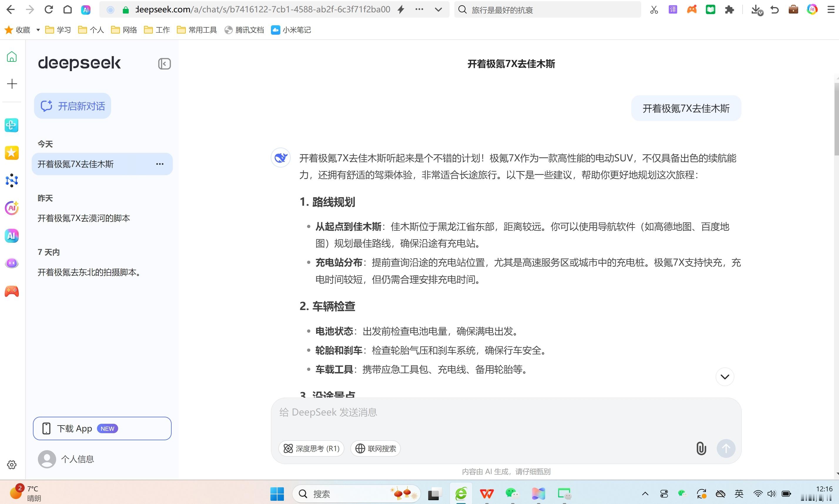This screenshot has width=839, height=504.
Task: Click the orange game controller extension icon
Action: pyautogui.click(x=692, y=9)
